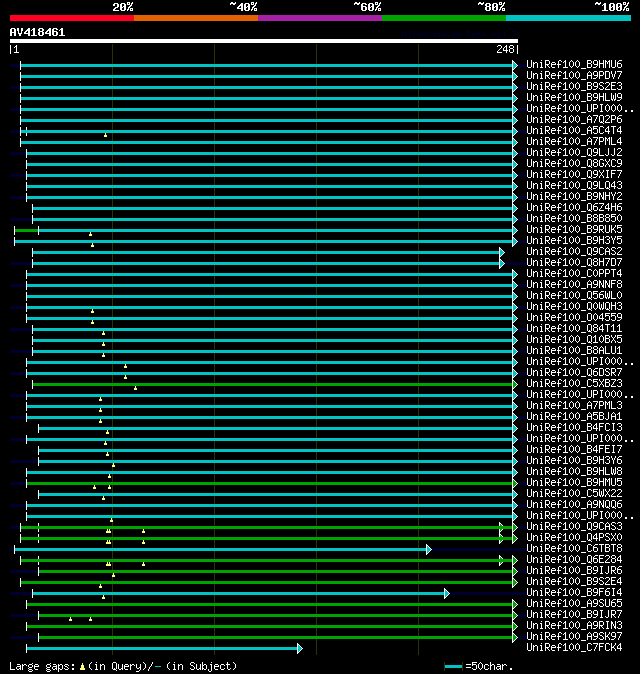The width and height of the screenshot is (640, 674).
Task: Click the arrowhead ending the B9HMU6 alignment
Action: (x=515, y=65)
